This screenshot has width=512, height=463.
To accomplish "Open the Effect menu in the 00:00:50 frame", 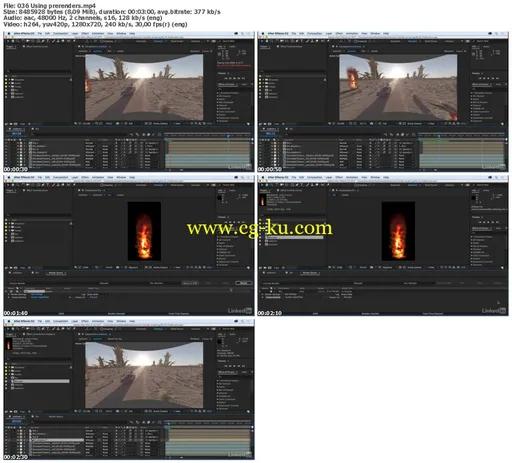I will (339, 33).
